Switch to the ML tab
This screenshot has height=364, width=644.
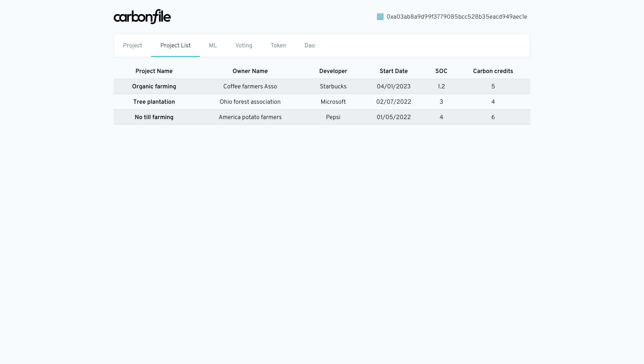pyautogui.click(x=213, y=45)
